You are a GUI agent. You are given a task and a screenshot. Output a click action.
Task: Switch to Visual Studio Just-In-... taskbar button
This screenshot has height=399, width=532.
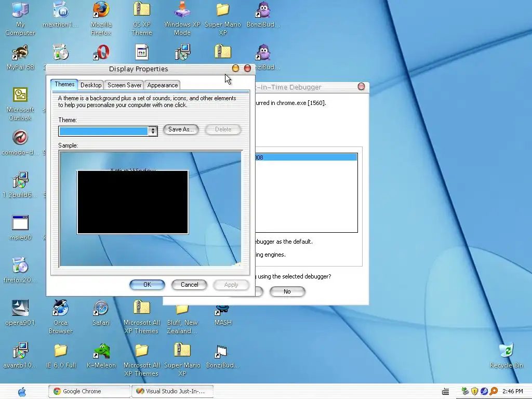click(172, 391)
